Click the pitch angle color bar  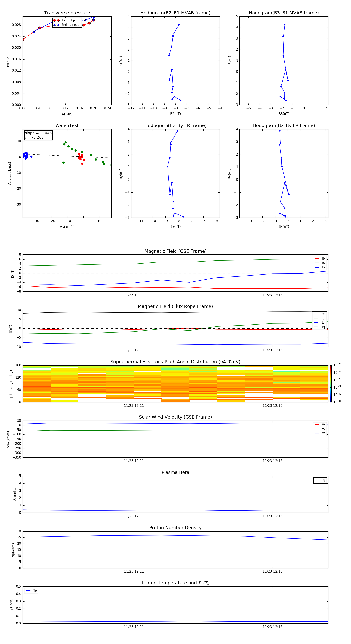pyautogui.click(x=331, y=384)
